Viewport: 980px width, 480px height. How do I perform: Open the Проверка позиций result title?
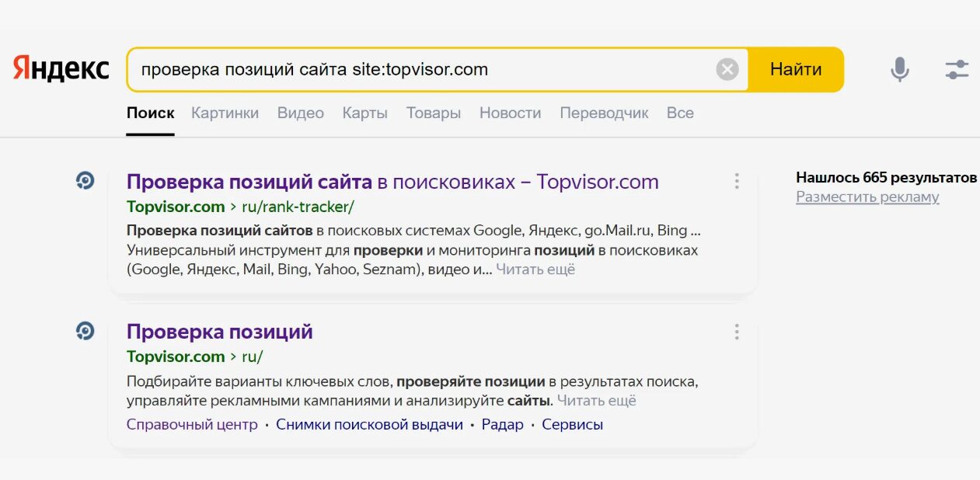point(219,332)
